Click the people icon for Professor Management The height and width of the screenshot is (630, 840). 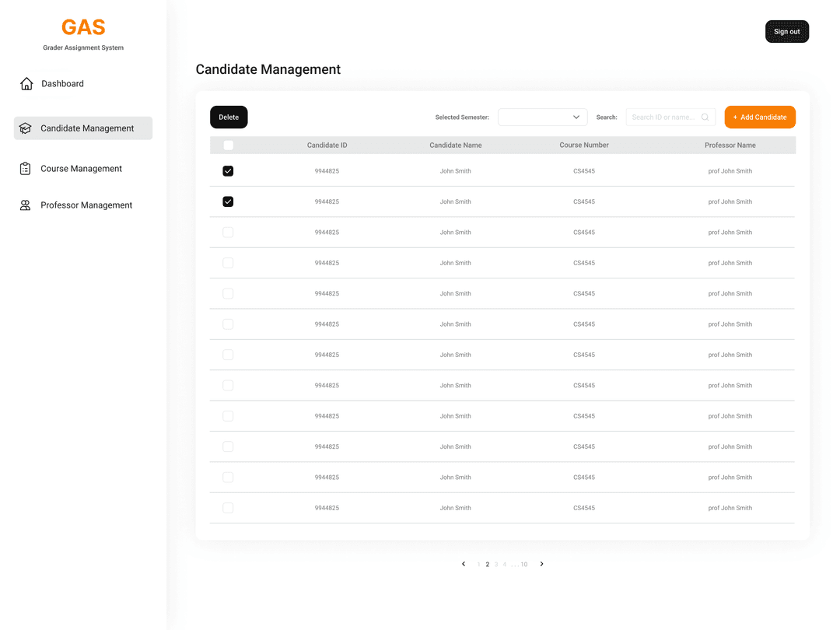click(x=26, y=205)
